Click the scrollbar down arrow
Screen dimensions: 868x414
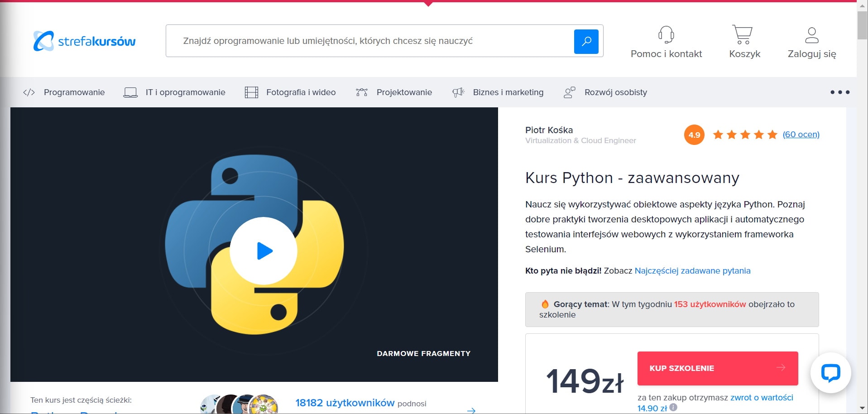click(x=862, y=409)
